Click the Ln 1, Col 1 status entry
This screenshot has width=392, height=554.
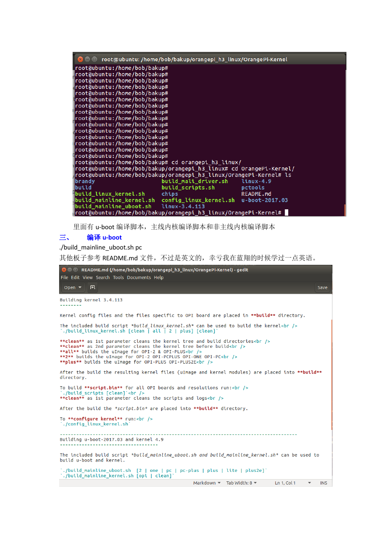tap(285, 483)
